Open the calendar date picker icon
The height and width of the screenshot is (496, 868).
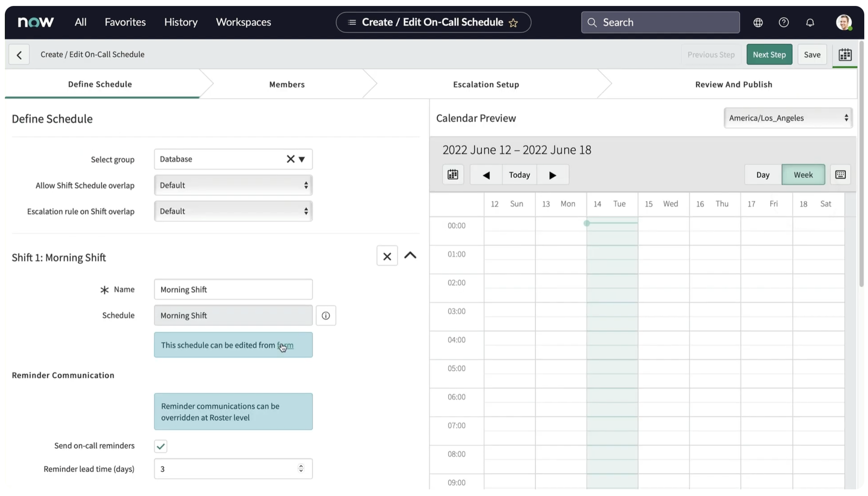coord(453,175)
